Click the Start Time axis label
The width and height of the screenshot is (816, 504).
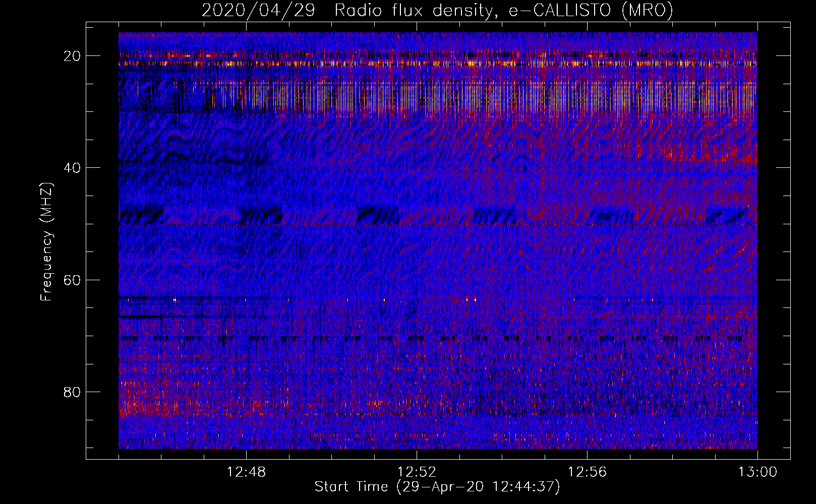437,487
